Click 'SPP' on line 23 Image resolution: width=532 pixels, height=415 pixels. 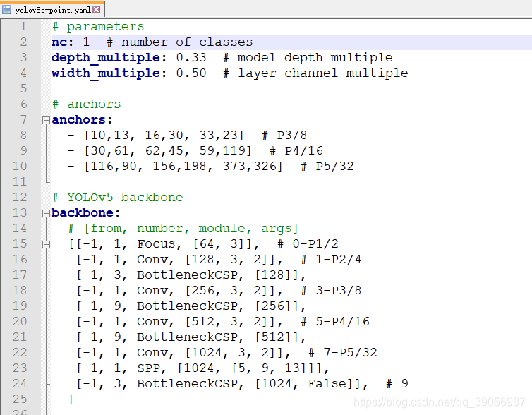(148, 368)
